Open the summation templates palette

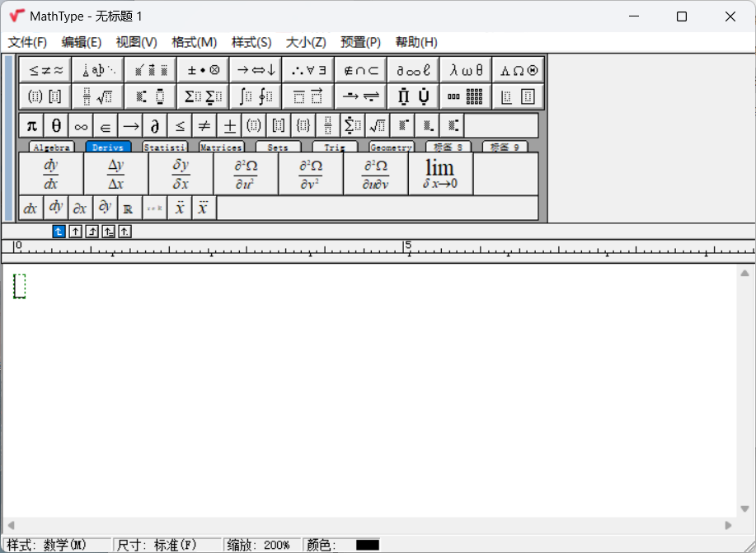click(204, 97)
